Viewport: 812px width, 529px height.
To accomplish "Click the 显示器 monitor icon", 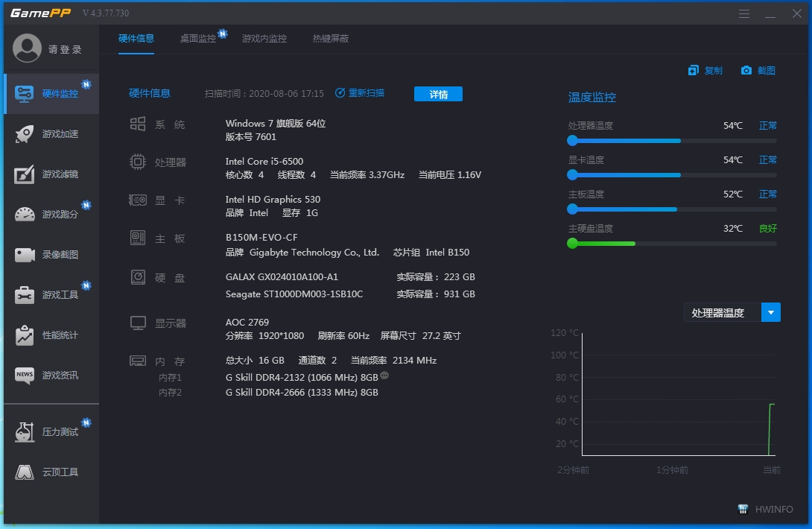I will click(138, 323).
